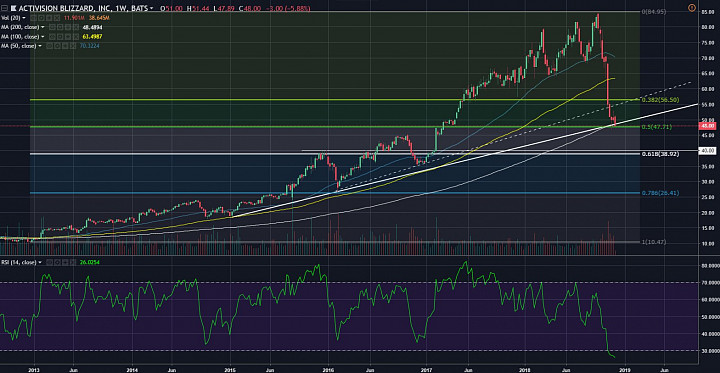Click the orange circle icon at top right
Image resolution: width=720 pixels, height=373 pixels.
coord(692,8)
